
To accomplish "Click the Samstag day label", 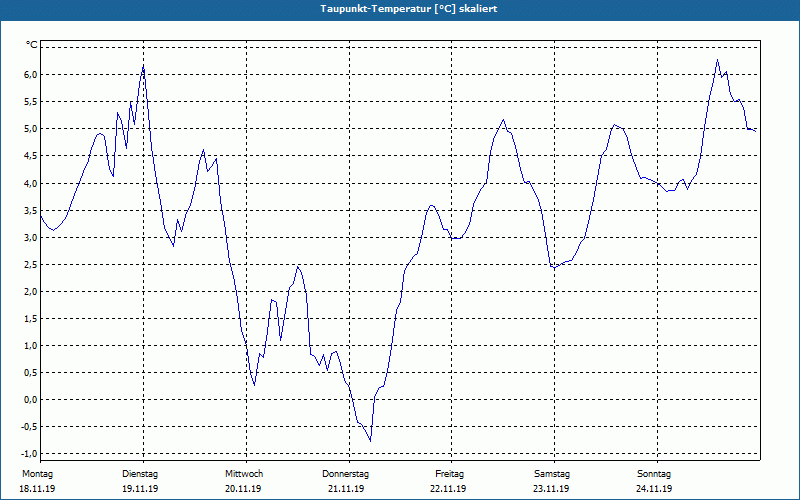I will [x=552, y=474].
